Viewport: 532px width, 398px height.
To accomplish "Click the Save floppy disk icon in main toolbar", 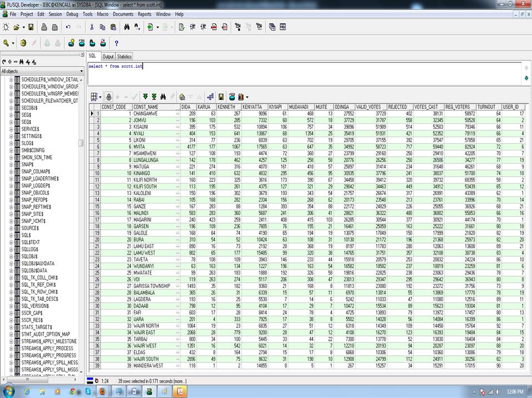I will [x=31, y=27].
